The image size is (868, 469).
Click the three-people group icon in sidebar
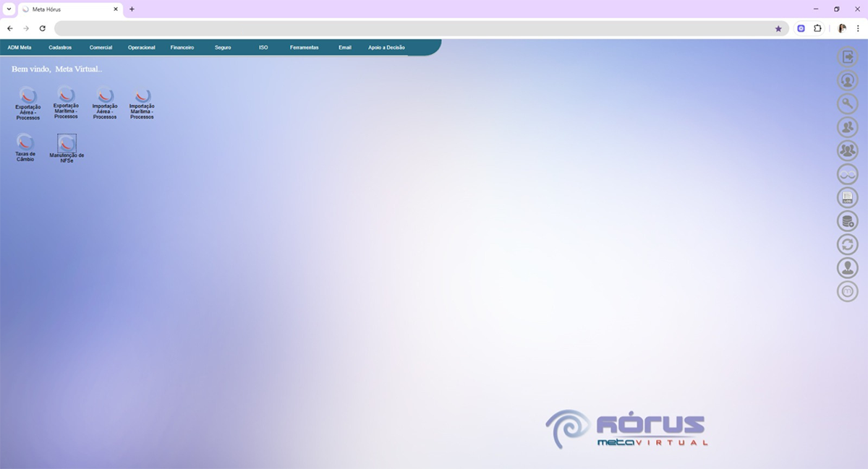point(847,150)
